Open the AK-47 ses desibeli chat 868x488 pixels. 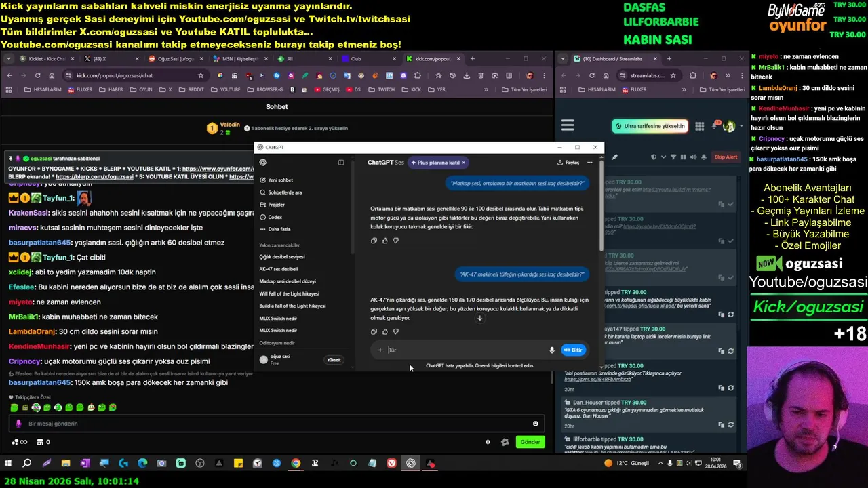click(x=278, y=269)
